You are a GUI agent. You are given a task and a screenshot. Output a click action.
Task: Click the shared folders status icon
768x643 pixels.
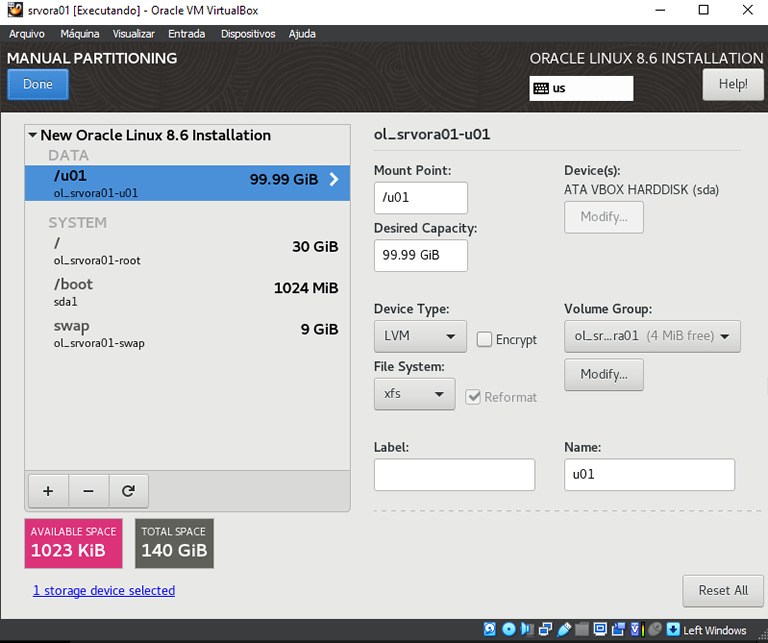point(581,629)
